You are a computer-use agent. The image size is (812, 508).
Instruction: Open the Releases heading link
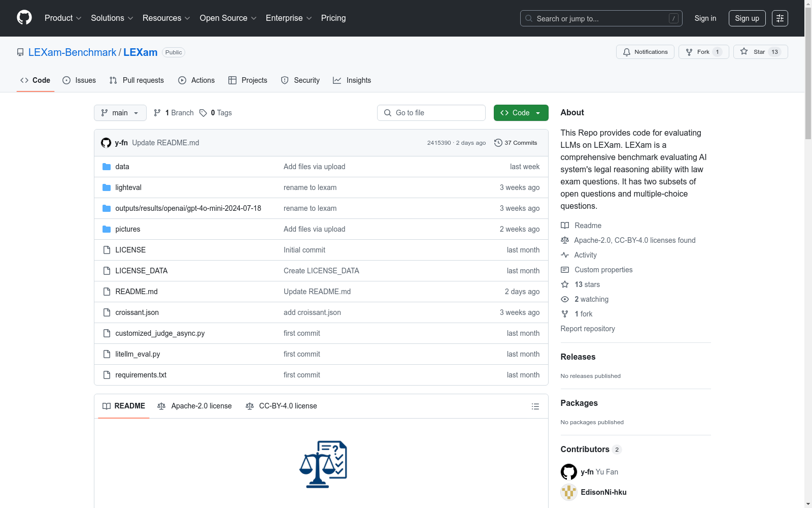tap(578, 357)
